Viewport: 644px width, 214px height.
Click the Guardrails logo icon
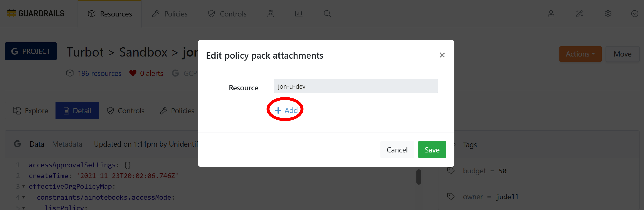tap(11, 13)
